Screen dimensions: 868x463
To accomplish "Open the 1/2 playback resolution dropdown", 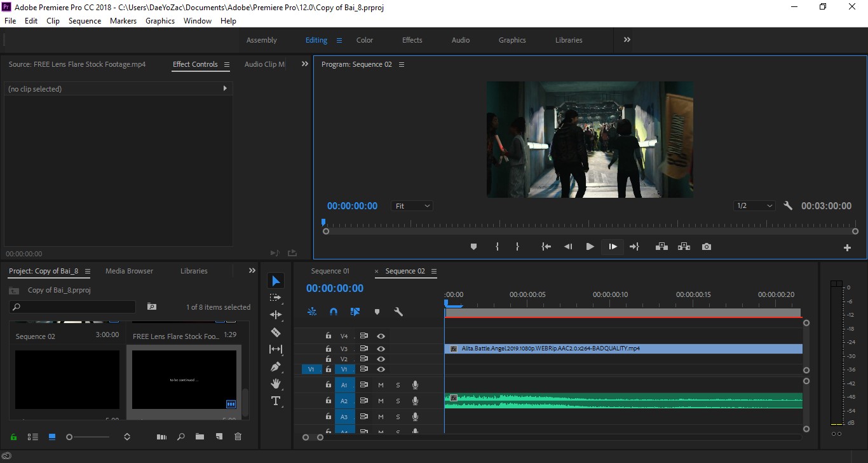I will pyautogui.click(x=755, y=206).
